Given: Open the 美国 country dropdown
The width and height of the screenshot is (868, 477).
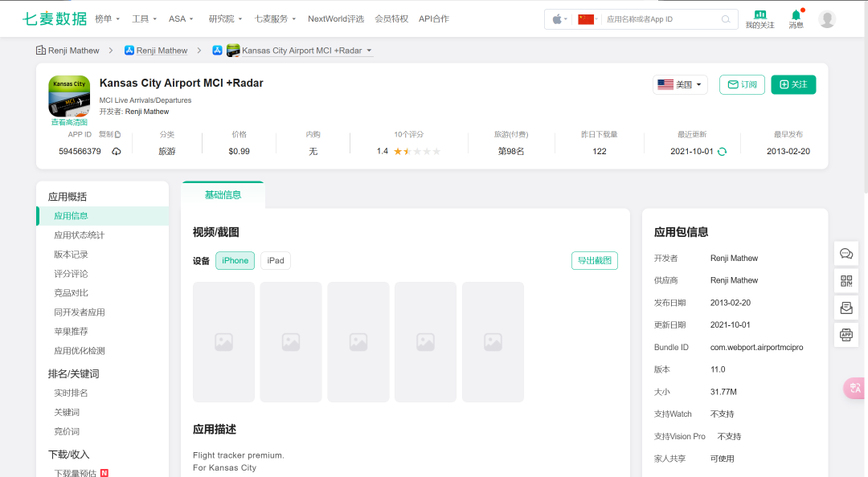Looking at the screenshot, I should pyautogui.click(x=680, y=84).
